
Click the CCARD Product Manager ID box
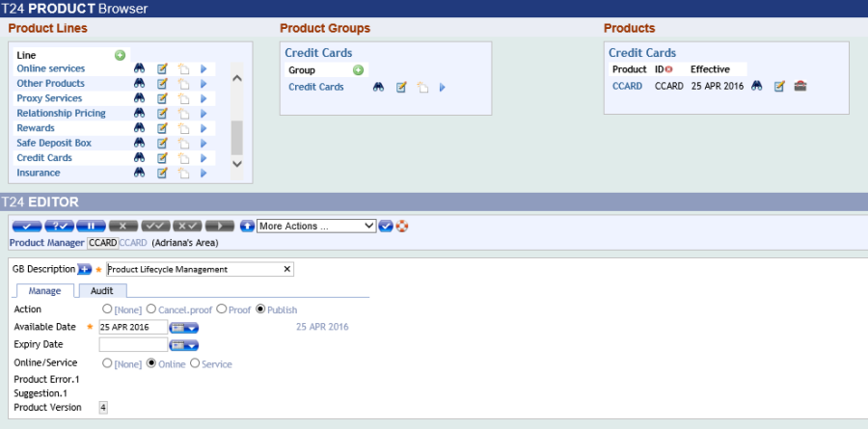(102, 243)
